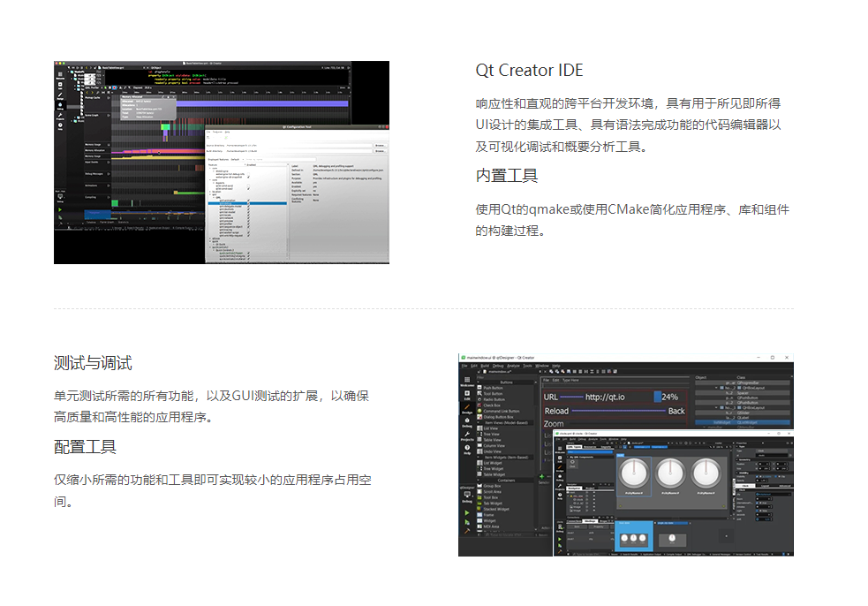This screenshot has width=868, height=606.
Task: Open the Qt Designer dials screenshot thumbnail
Action: 626,455
